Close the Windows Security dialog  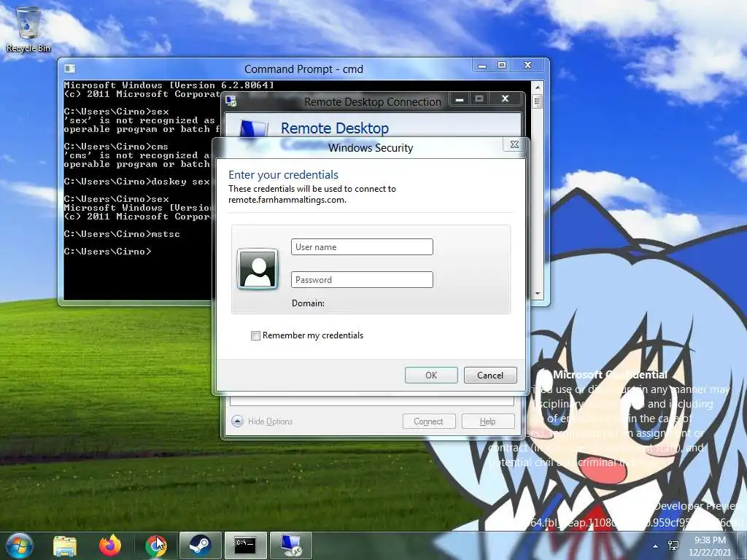pyautogui.click(x=514, y=144)
